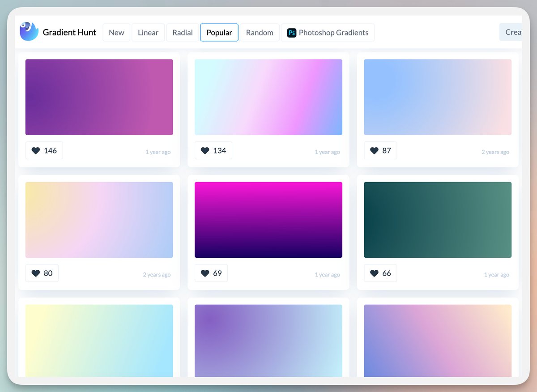Screen dimensions: 537x392
Task: Open the purple-to-pink gradient with 146 likes
Action: pyautogui.click(x=99, y=97)
